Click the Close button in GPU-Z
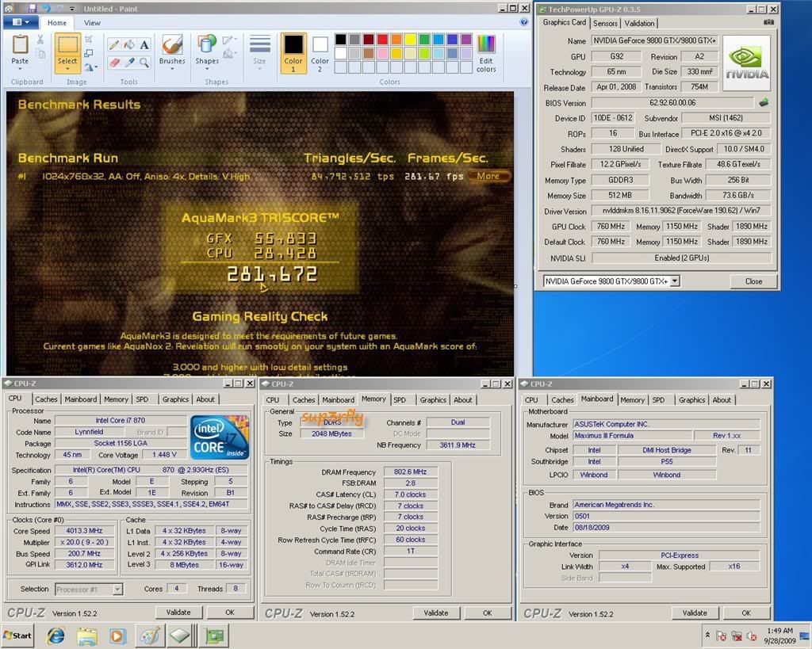This screenshot has height=649, width=812. pyautogui.click(x=753, y=281)
